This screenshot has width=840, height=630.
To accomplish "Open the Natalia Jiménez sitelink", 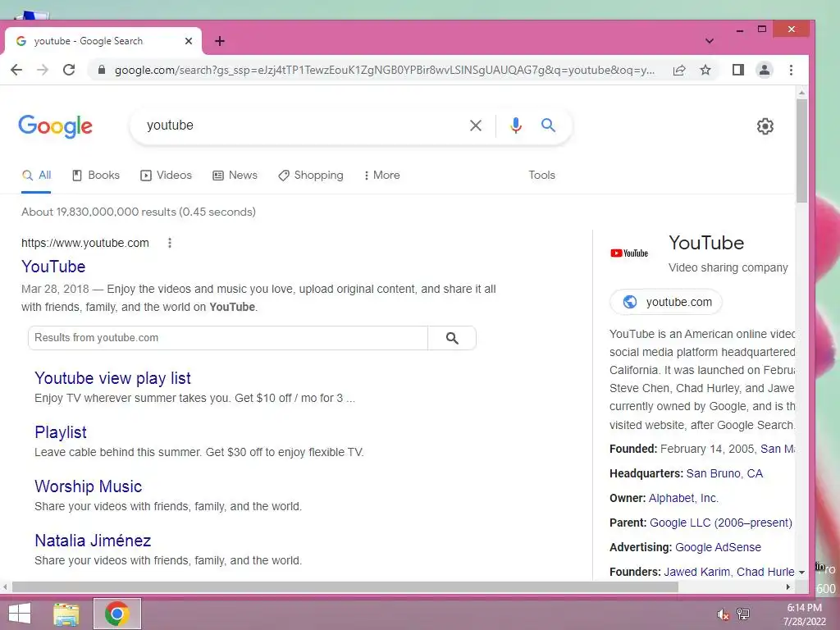I will [x=93, y=541].
